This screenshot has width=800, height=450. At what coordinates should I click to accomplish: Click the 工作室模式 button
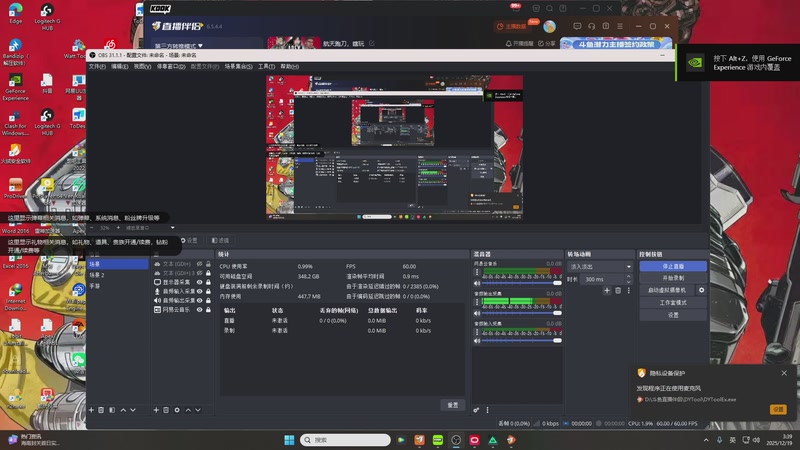(673, 303)
